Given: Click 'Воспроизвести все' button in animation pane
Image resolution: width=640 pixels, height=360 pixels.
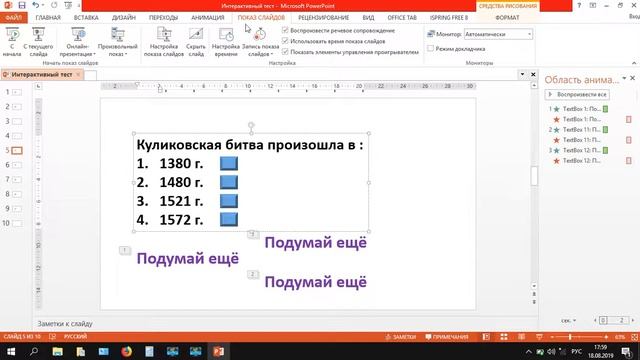Looking at the screenshot, I should (578, 94).
